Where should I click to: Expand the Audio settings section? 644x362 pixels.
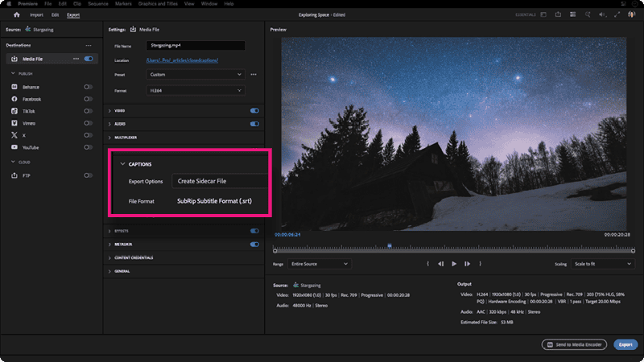pyautogui.click(x=109, y=124)
